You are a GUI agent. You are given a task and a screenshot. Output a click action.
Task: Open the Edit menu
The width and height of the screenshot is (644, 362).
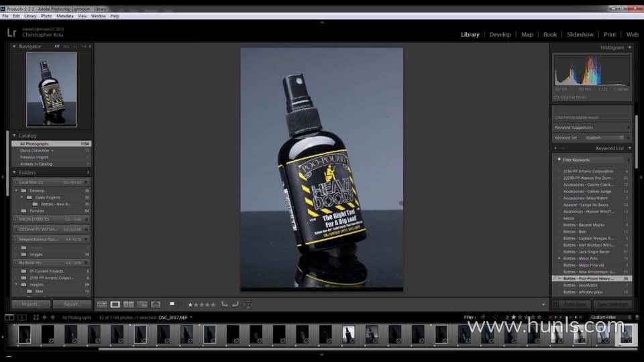(16, 16)
